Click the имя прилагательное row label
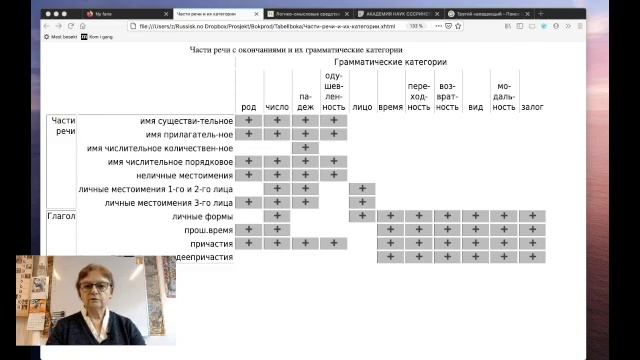This screenshot has width=640, height=360. (189, 135)
